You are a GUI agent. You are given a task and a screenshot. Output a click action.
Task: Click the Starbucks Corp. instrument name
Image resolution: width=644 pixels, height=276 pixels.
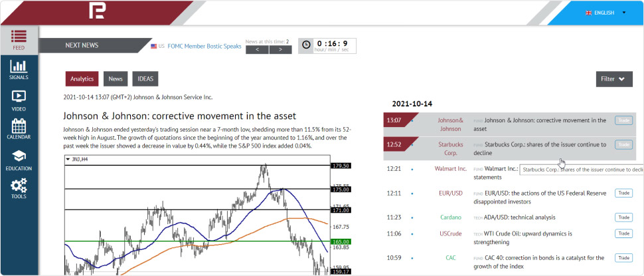[x=450, y=148]
